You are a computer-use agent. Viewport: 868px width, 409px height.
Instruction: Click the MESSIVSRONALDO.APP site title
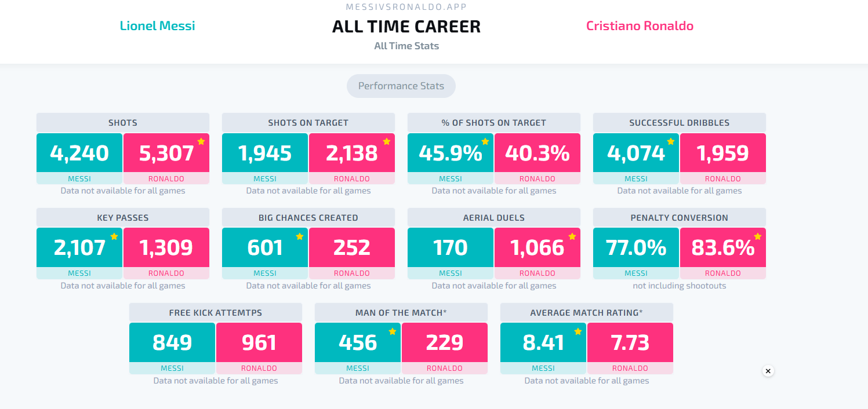pos(406,7)
